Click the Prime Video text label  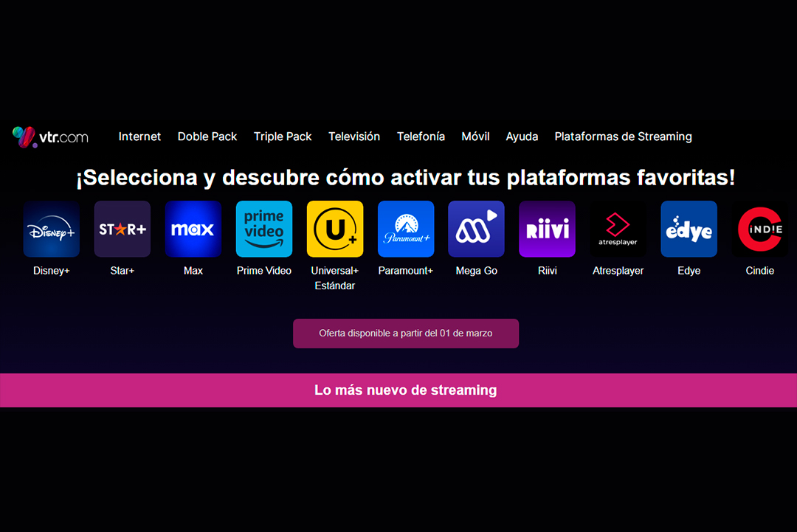pyautogui.click(x=263, y=271)
